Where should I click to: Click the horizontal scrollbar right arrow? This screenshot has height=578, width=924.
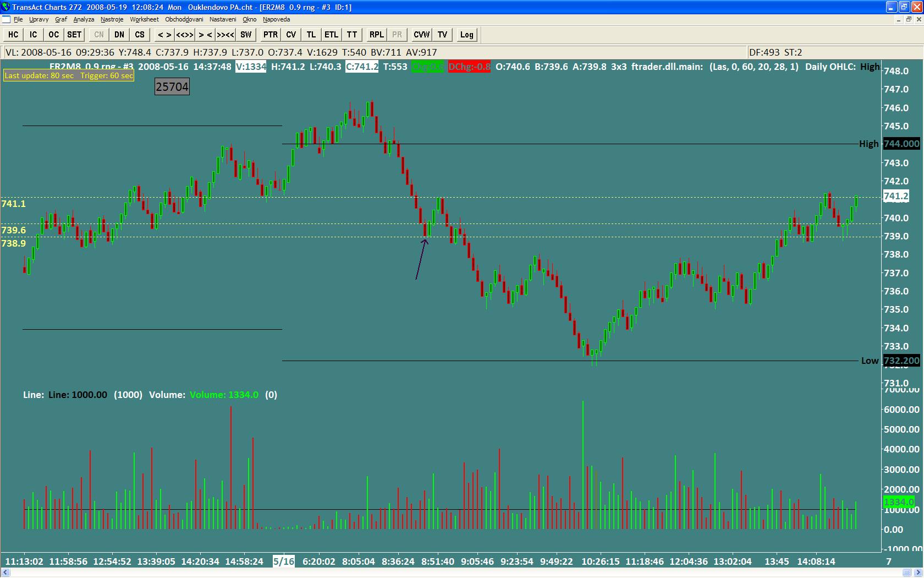coord(919,572)
